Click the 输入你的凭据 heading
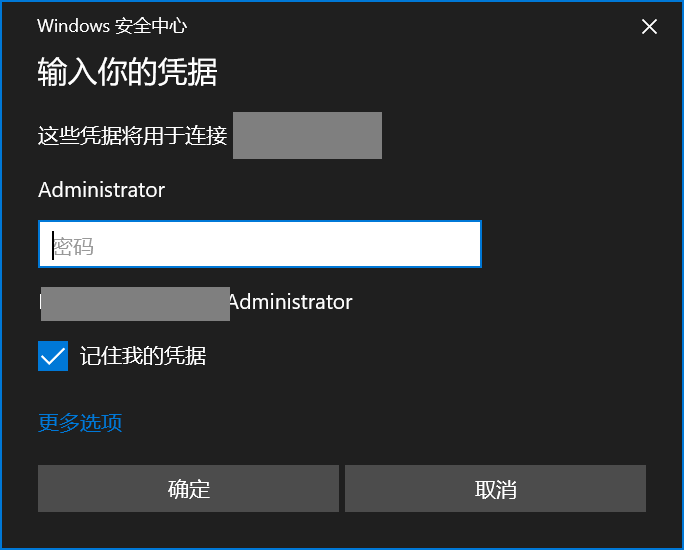The image size is (684, 550). point(127,73)
